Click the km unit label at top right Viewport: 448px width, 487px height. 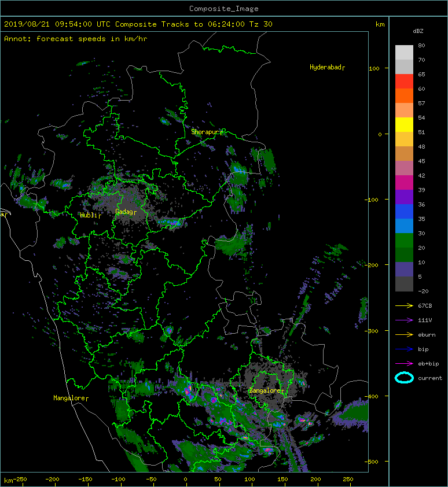tap(380, 24)
